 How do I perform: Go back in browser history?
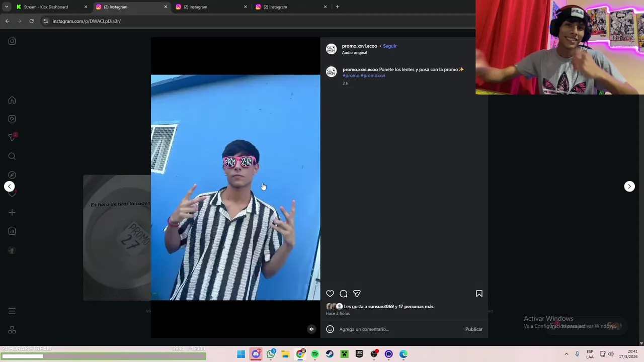[7, 21]
